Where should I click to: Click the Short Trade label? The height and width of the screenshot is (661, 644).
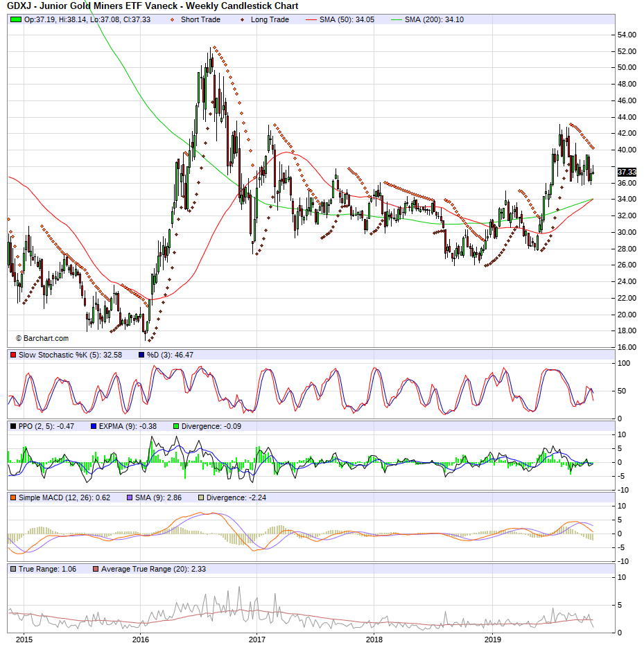pos(201,20)
